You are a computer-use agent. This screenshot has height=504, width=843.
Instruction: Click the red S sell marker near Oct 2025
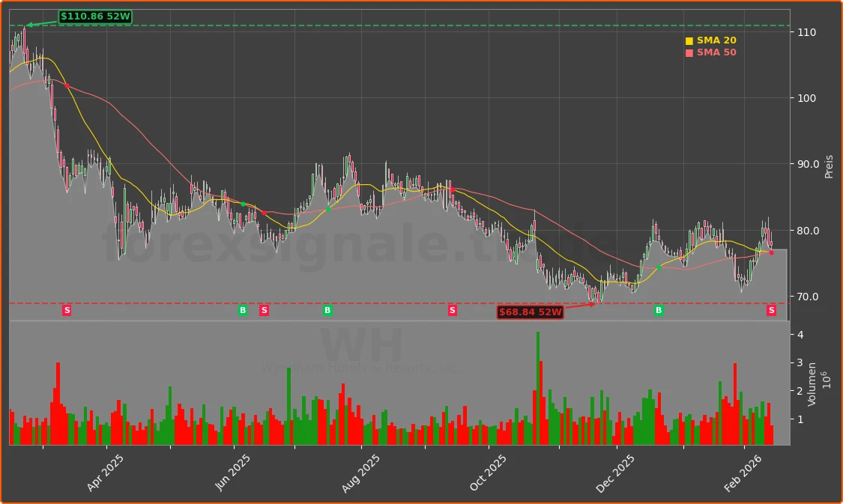pyautogui.click(x=451, y=309)
